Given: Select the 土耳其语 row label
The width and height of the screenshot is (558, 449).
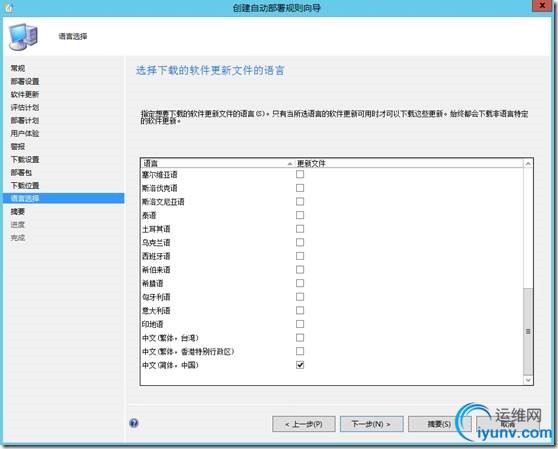Looking at the screenshot, I should click(x=156, y=229).
